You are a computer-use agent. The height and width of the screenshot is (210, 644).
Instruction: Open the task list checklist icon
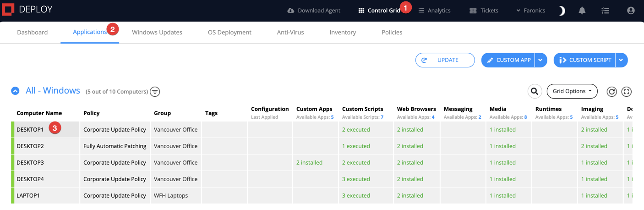coord(605,11)
